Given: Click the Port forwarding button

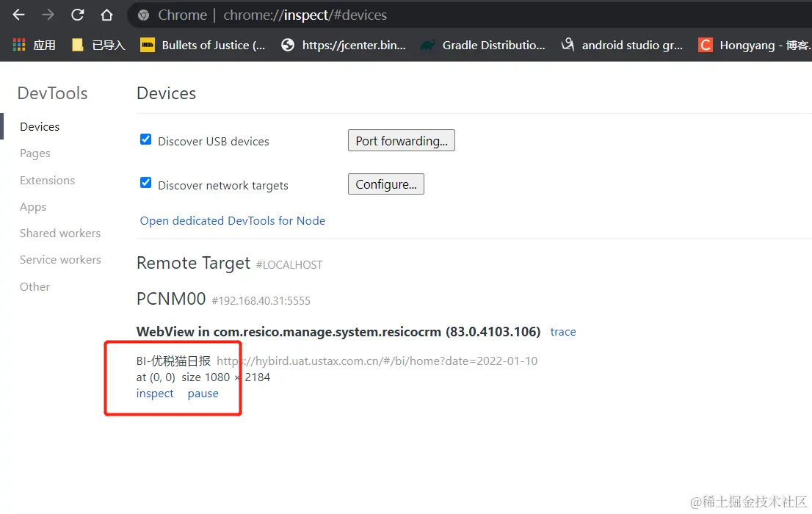Looking at the screenshot, I should click(401, 141).
